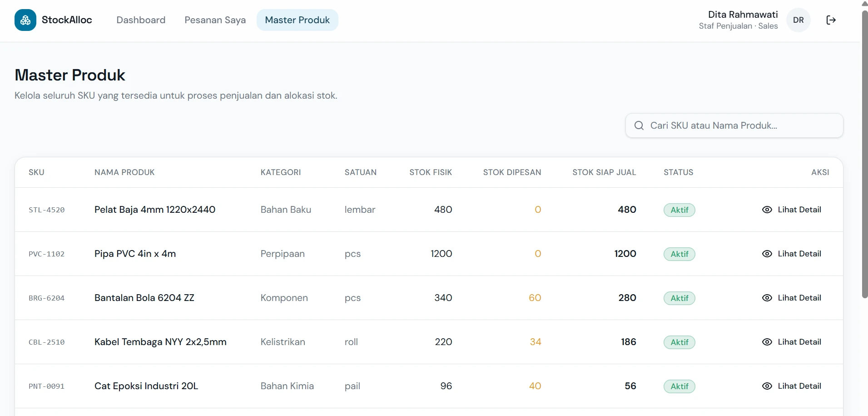Image resolution: width=868 pixels, height=416 pixels.
Task: Select product name Cat Epoksi Industri 20L
Action: (x=146, y=386)
